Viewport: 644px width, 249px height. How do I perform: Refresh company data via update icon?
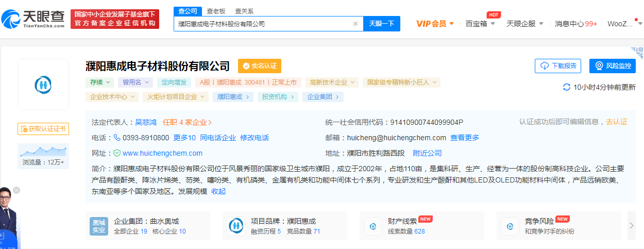(567, 87)
